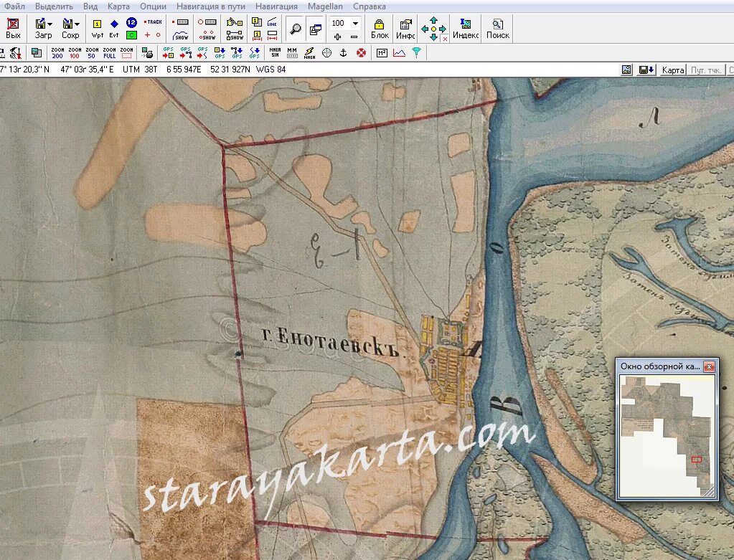Open the zoom percentage dropdown showing 100
The image size is (734, 560).
point(355,23)
